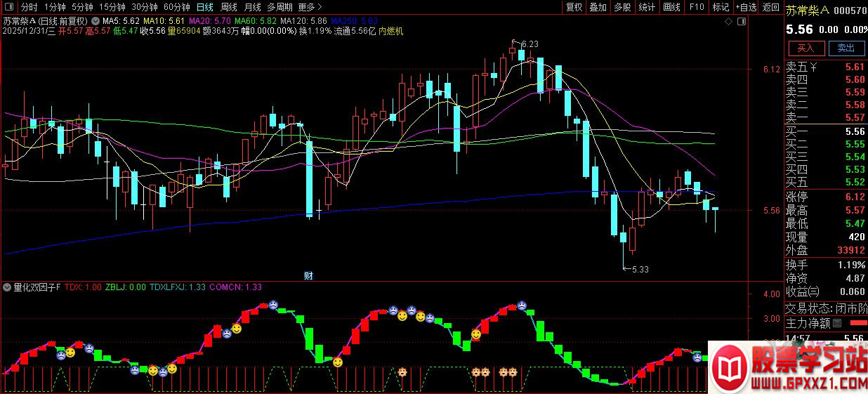Click the 5.33 low price marker
The height and width of the screenshot is (394, 868).
[x=640, y=269]
